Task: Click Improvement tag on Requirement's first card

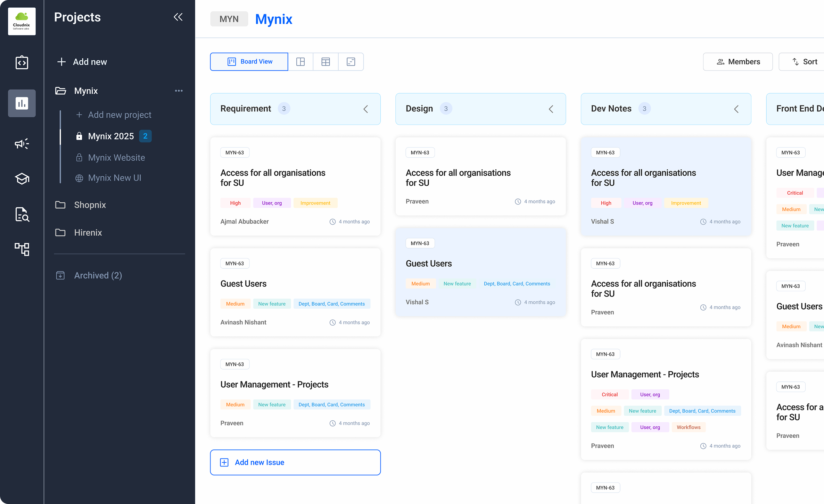Action: (x=315, y=203)
